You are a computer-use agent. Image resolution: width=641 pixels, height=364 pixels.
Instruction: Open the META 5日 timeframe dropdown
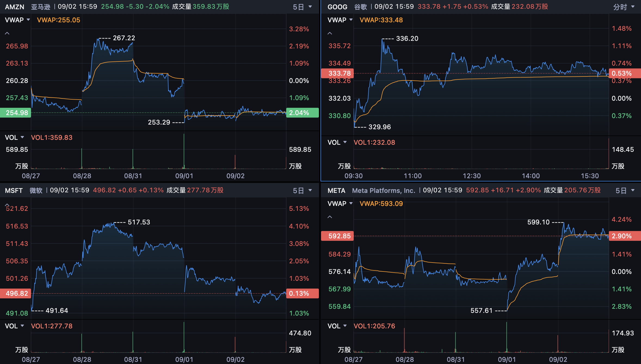click(x=625, y=190)
